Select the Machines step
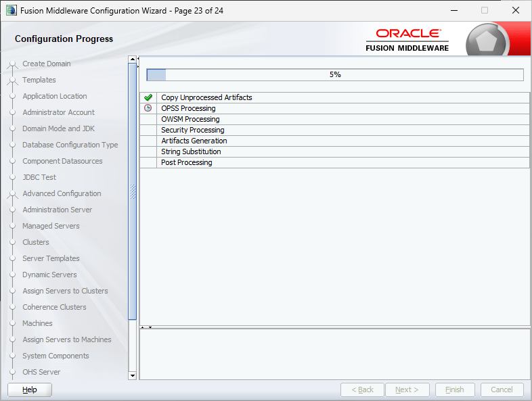 tap(37, 323)
